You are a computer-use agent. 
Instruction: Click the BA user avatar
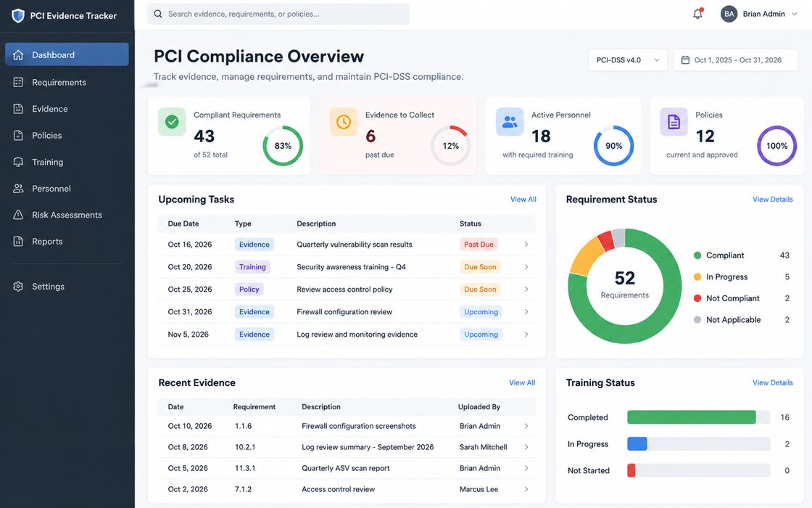[x=729, y=14]
